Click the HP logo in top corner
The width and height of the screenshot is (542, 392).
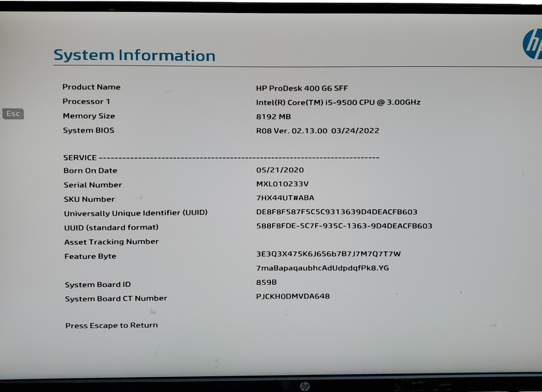[532, 44]
